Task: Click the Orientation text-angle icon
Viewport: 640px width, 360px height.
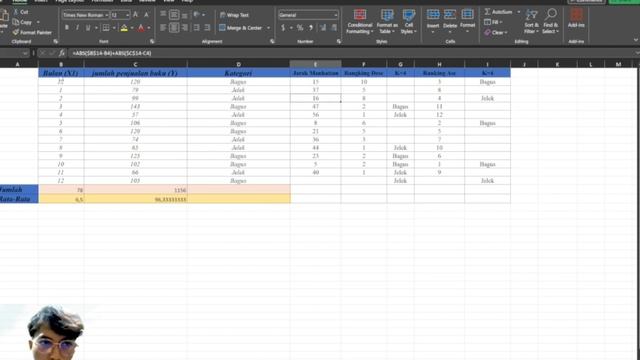Action: click(x=197, y=15)
